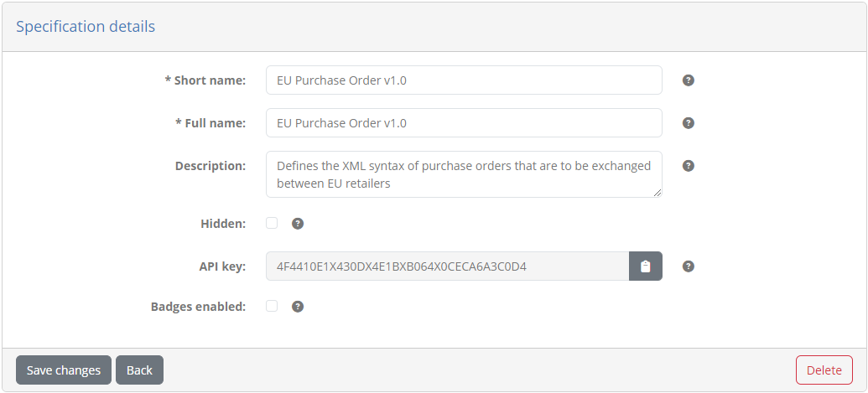Click the help icon beside Full name field
Viewport: 868px width, 393px height.
coord(688,122)
